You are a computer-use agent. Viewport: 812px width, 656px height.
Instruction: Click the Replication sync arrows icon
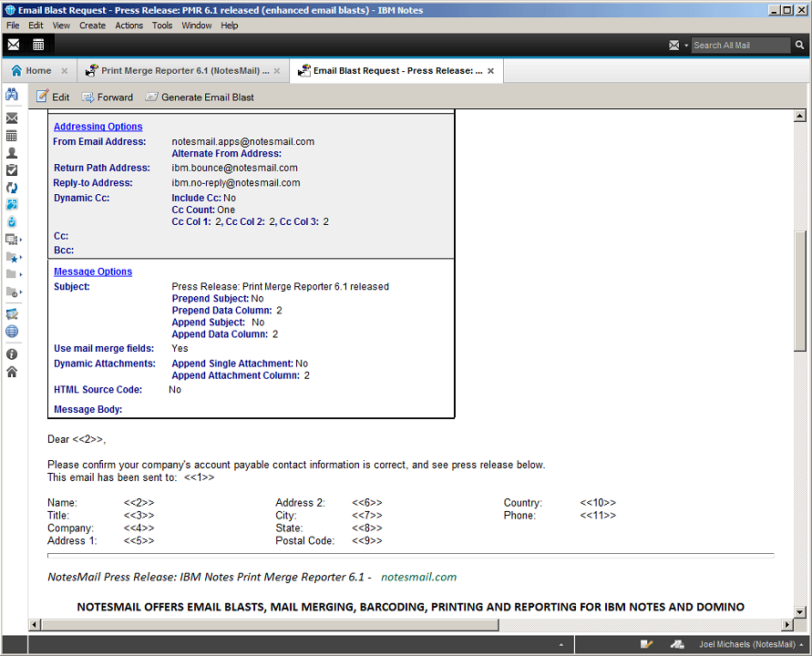[12, 187]
